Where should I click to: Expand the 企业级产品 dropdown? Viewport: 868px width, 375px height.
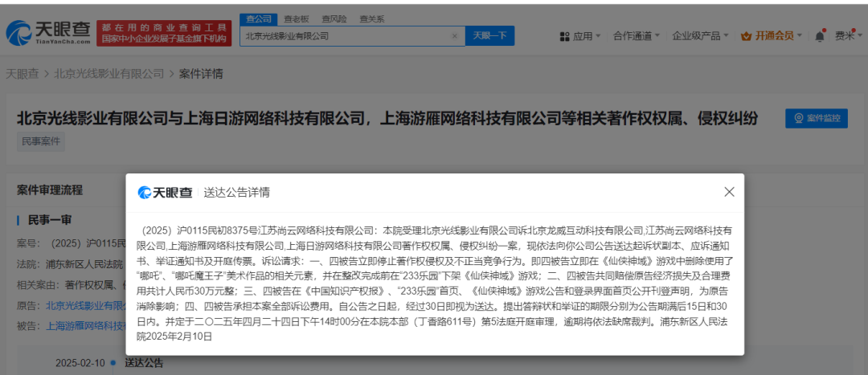[x=700, y=36]
